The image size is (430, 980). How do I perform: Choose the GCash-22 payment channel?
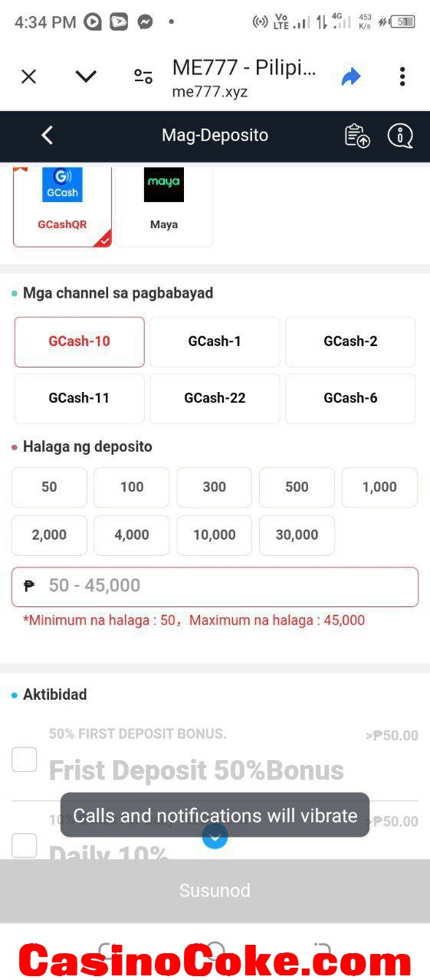(215, 398)
